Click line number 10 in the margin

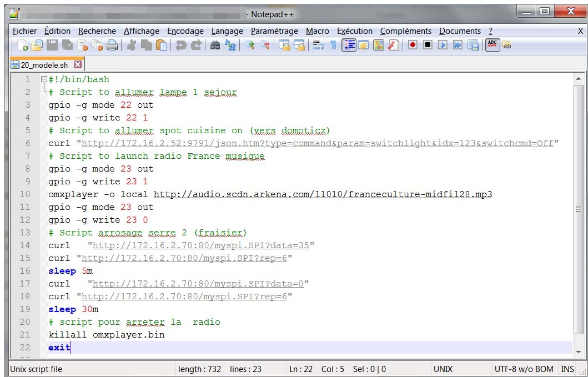25,194
